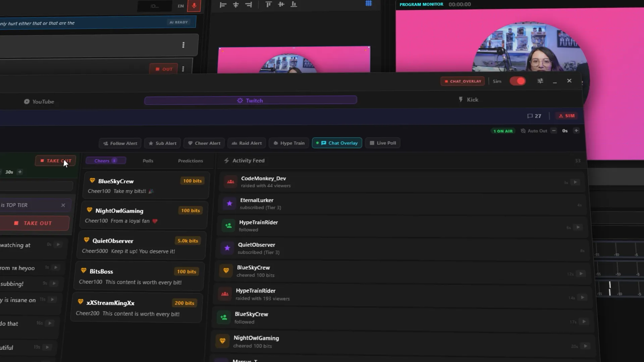Click the red microphone button
The image size is (644, 362).
coord(194,6)
